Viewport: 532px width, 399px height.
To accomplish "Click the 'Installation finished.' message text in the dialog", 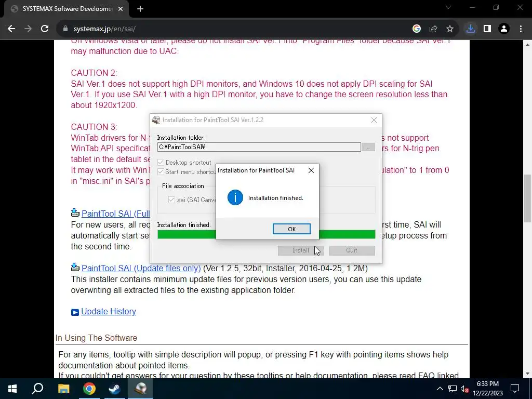I will tap(275, 198).
